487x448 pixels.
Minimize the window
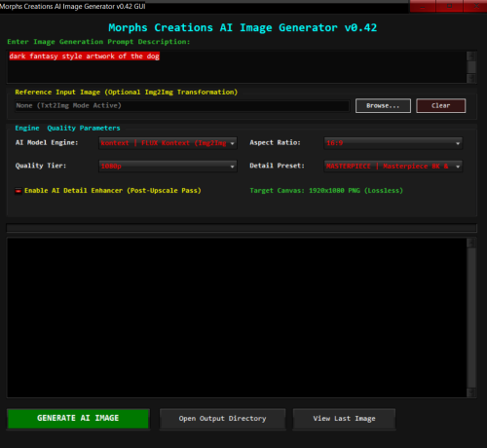pos(423,6)
